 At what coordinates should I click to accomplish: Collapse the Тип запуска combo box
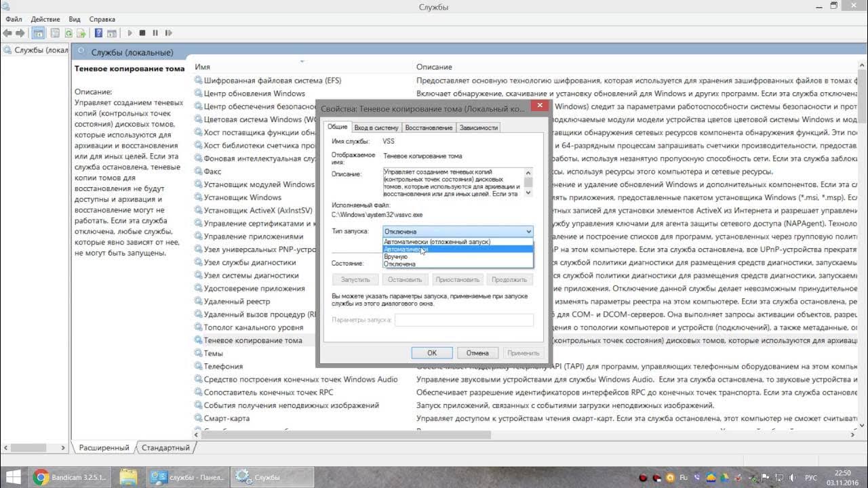click(458, 231)
